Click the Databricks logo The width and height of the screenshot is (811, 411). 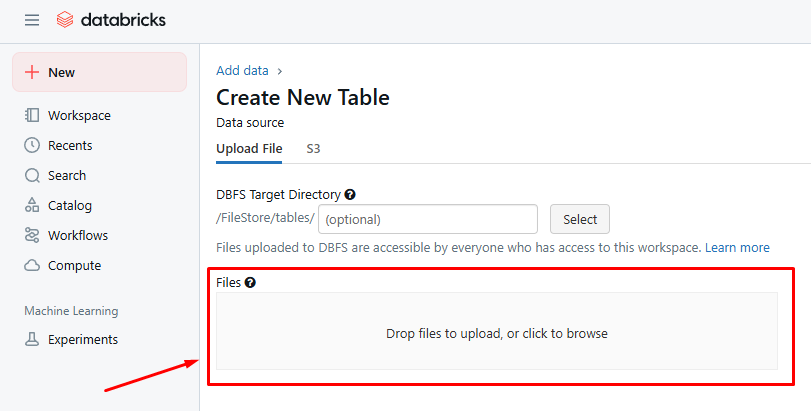tap(111, 20)
